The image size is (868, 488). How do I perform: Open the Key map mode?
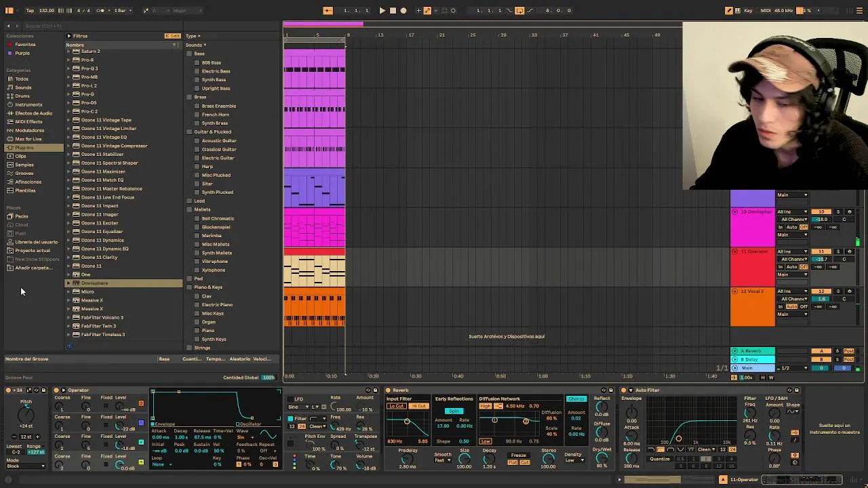[x=748, y=10]
